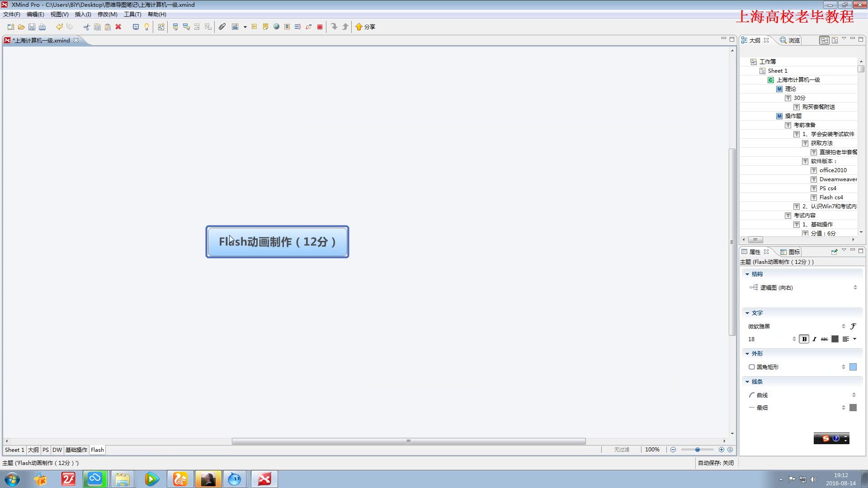
Task: Open the 曲线 line style dropdown
Action: click(803, 395)
